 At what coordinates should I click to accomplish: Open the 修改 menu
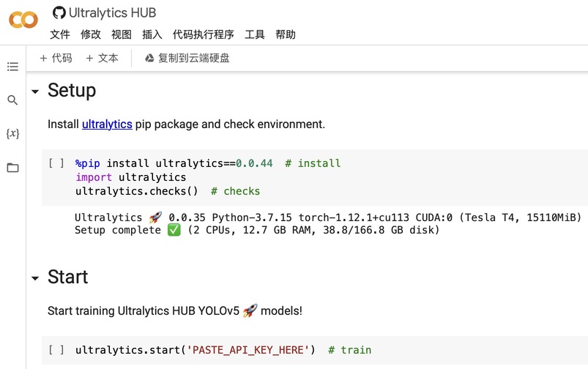(91, 34)
